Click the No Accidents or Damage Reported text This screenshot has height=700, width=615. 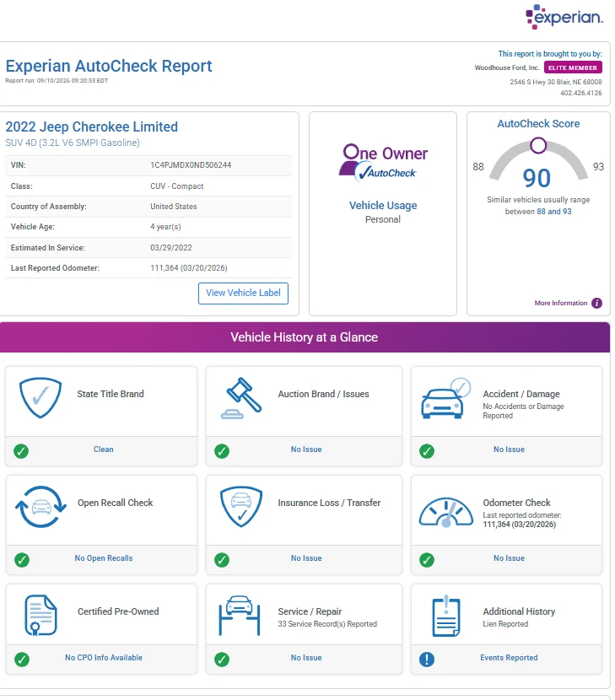click(523, 411)
